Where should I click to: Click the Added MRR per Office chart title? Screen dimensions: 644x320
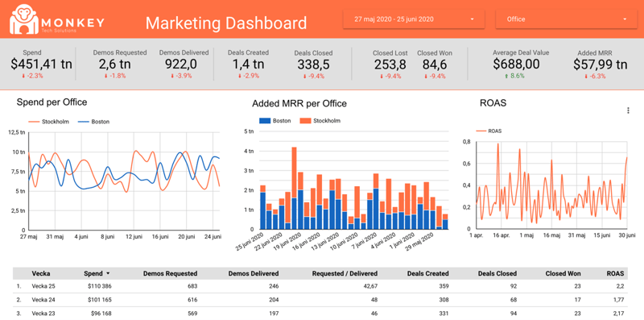(x=299, y=104)
